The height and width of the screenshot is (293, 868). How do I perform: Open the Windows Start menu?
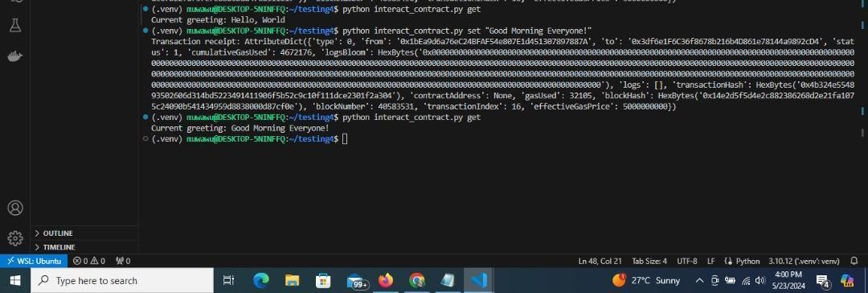point(15,280)
